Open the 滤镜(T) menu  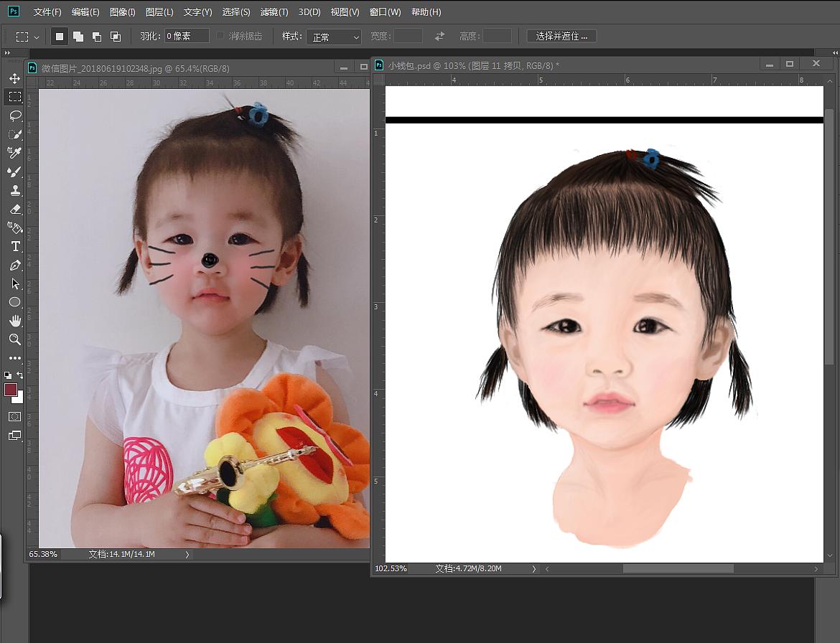[x=274, y=11]
